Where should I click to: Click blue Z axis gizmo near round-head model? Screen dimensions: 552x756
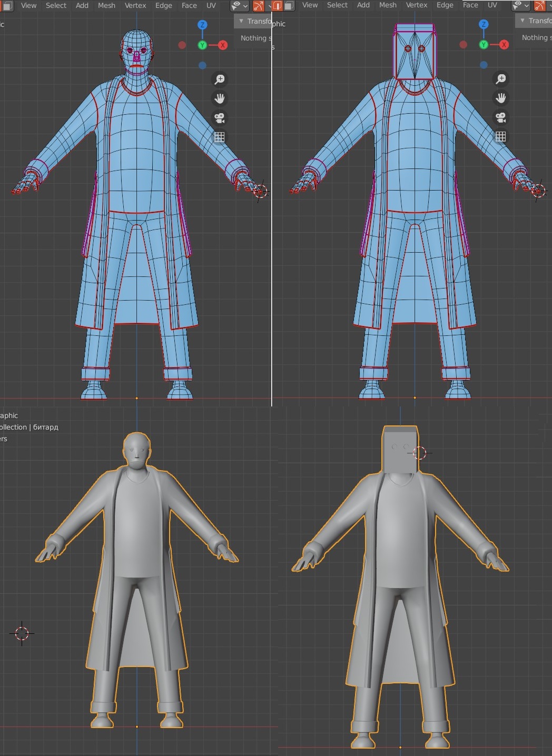pyautogui.click(x=202, y=25)
